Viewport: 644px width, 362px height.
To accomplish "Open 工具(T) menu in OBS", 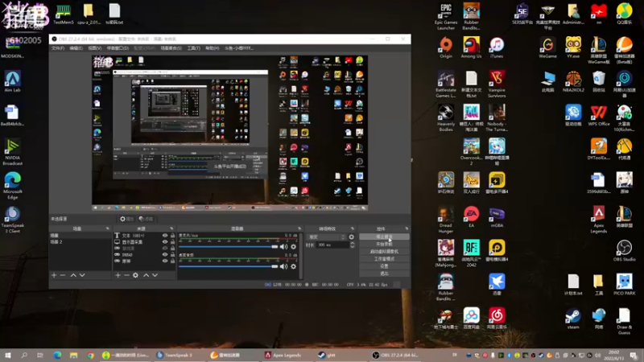I will tap(194, 48).
